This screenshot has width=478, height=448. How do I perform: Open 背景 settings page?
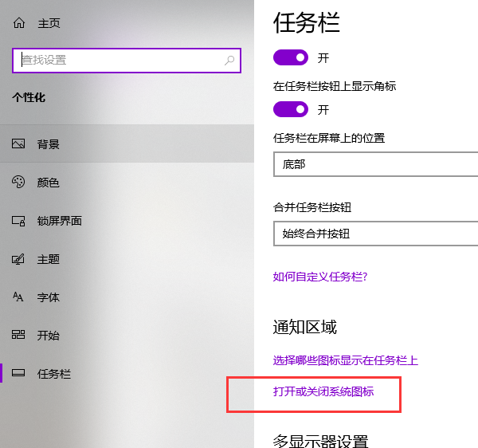click(127, 143)
